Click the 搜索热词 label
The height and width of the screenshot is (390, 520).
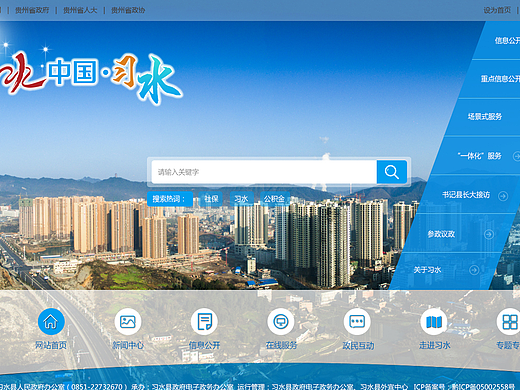(x=170, y=199)
